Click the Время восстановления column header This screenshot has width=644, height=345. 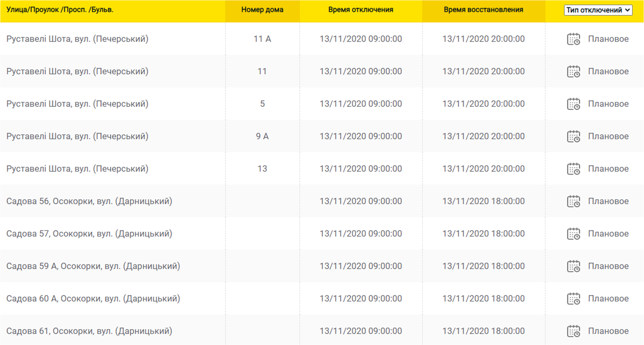point(483,10)
